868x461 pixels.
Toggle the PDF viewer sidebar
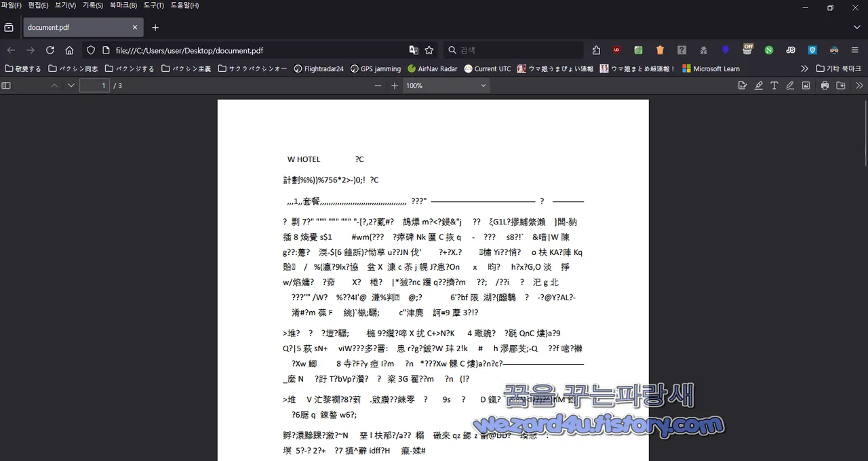6,85
